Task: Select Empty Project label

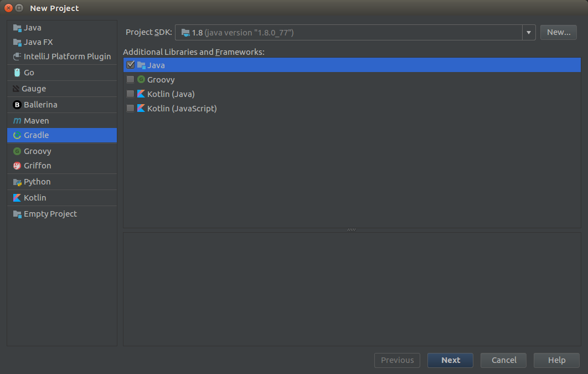Action: (x=50, y=214)
